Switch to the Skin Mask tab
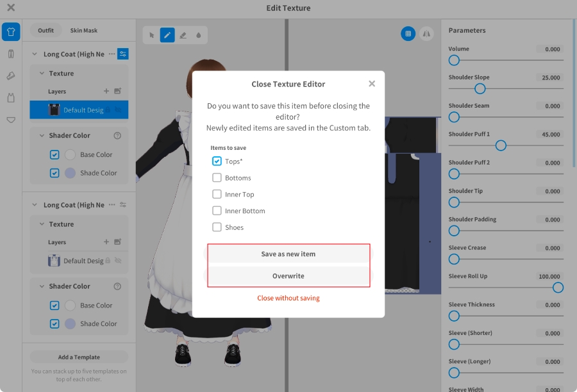This screenshot has width=577, height=392. tap(84, 31)
